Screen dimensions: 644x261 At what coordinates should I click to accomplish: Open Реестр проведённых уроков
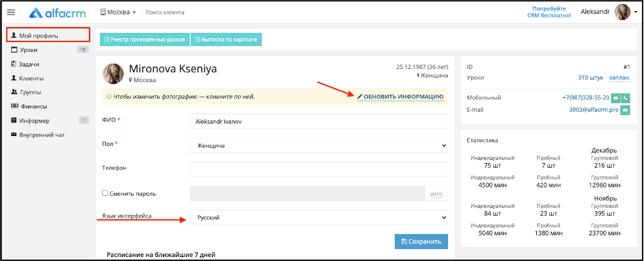145,39
